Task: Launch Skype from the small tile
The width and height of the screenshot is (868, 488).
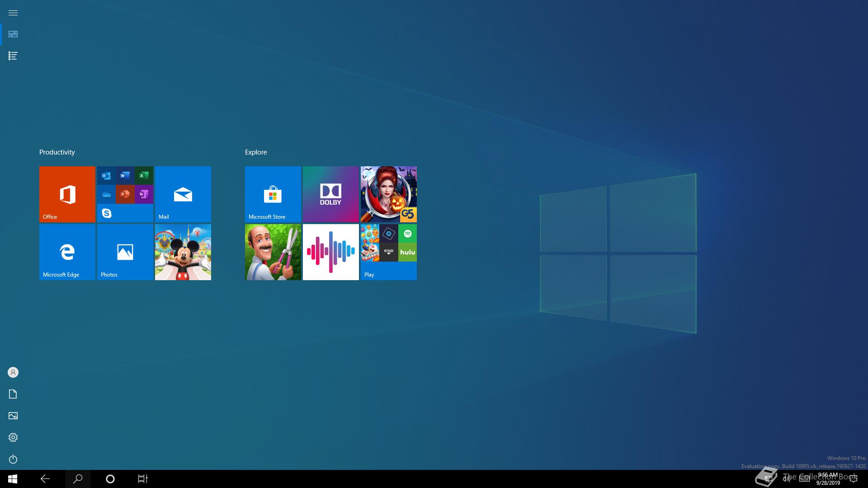Action: coord(106,213)
